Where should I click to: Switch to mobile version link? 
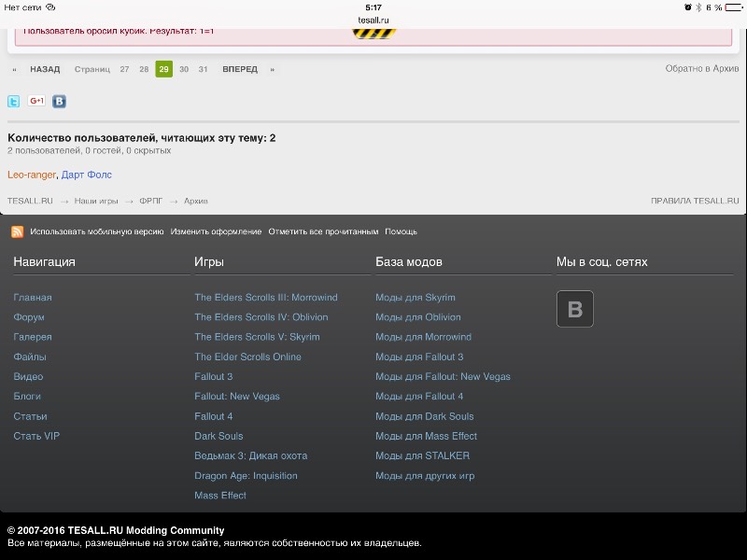point(97,231)
